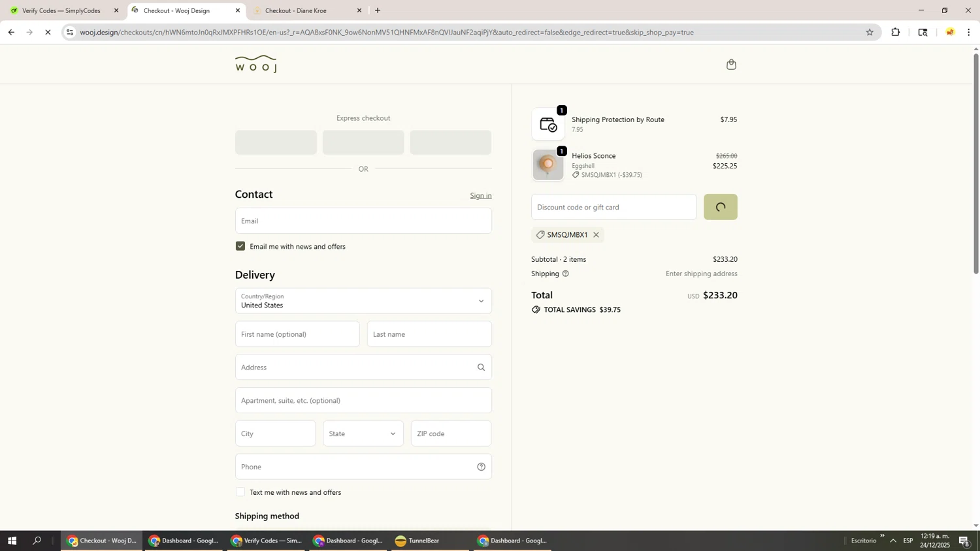Focus the Address field
The width and height of the screenshot is (980, 551).
pyautogui.click(x=363, y=368)
